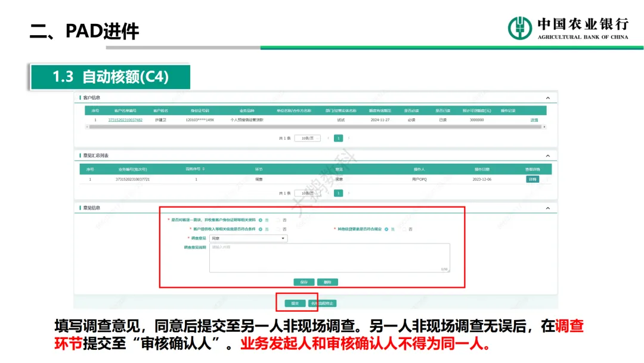
Task: Open the 调查意见 dropdown showing 同意
Action: point(248,238)
